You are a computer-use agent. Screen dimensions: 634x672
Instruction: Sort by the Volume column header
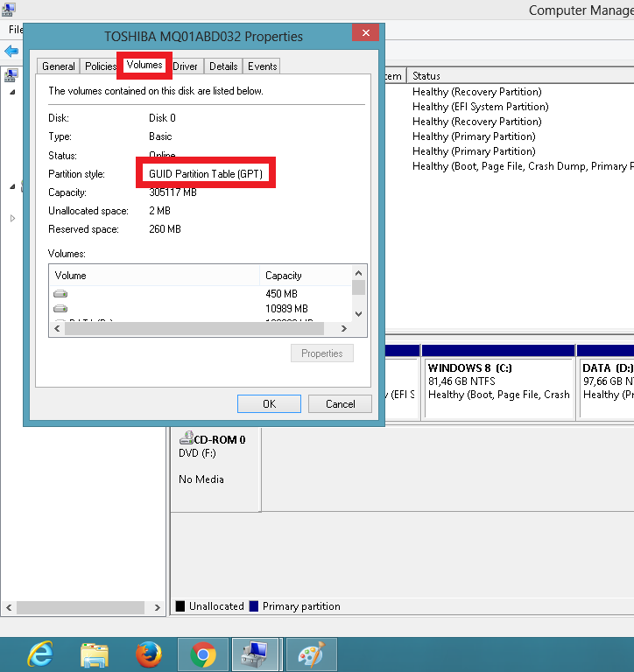[x=155, y=276]
